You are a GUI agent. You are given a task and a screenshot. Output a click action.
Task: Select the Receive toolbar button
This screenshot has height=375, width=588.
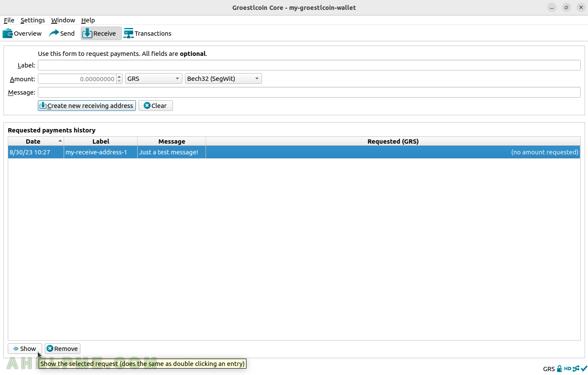point(101,34)
